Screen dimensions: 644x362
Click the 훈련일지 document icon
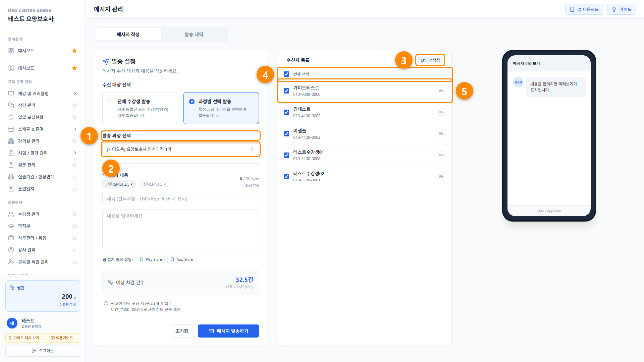(x=11, y=189)
